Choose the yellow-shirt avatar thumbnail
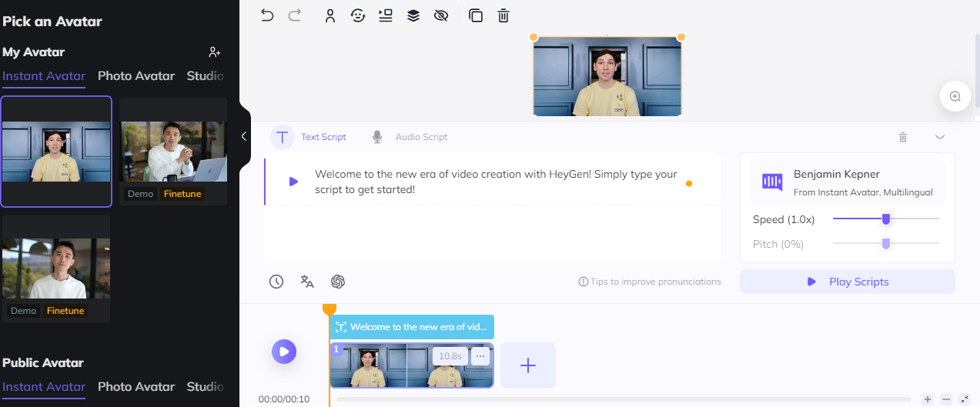 click(x=56, y=152)
